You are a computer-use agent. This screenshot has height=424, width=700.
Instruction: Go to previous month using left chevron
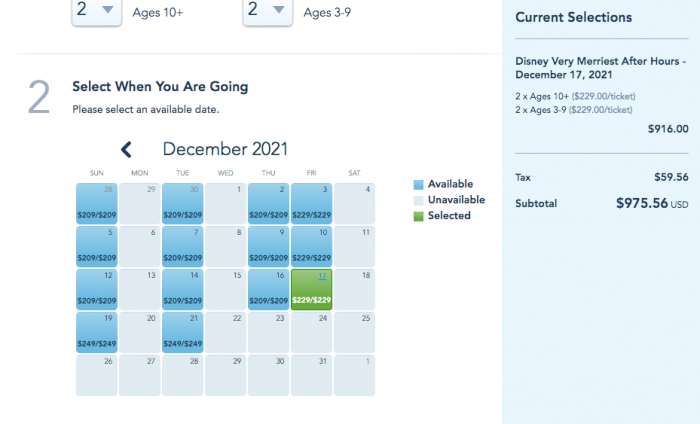(x=126, y=150)
